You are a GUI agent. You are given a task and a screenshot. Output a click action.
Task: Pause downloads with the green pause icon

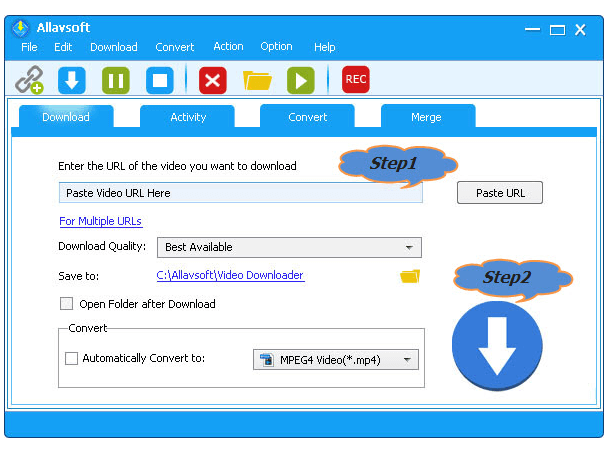[x=116, y=80]
